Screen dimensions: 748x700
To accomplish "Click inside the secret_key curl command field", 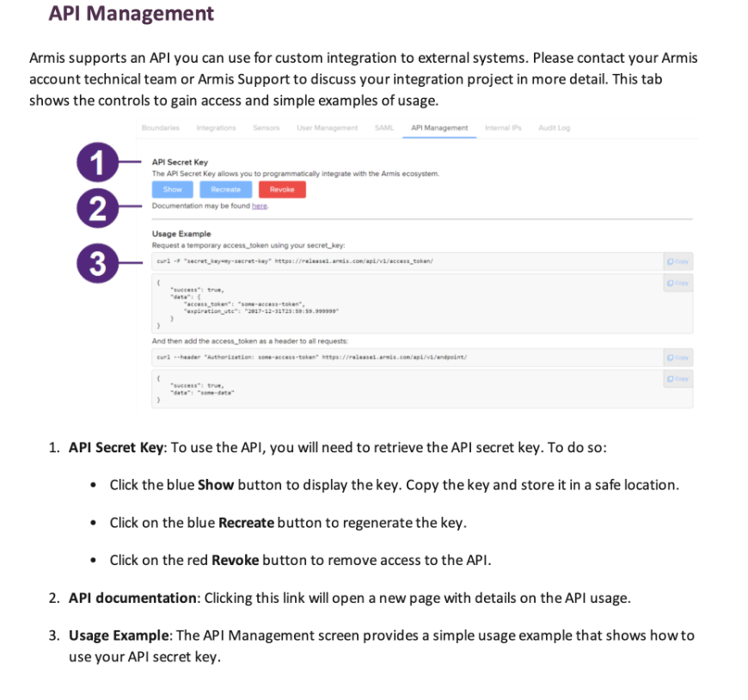I will [408, 261].
